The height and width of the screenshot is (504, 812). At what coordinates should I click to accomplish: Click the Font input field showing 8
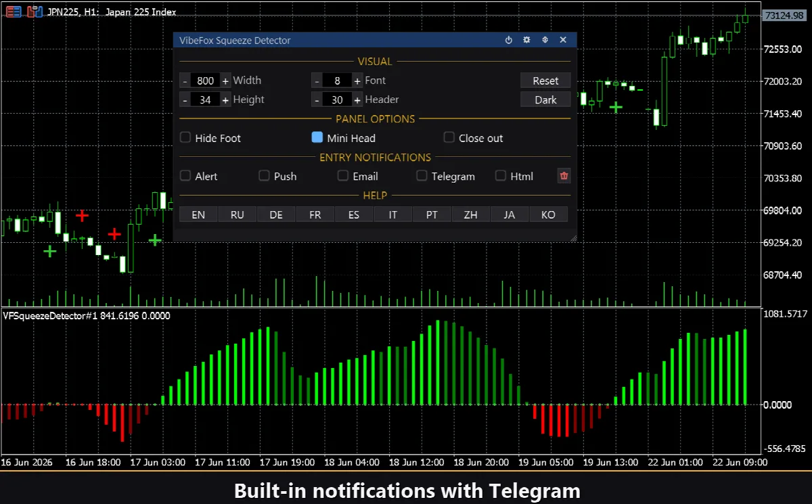tap(337, 81)
